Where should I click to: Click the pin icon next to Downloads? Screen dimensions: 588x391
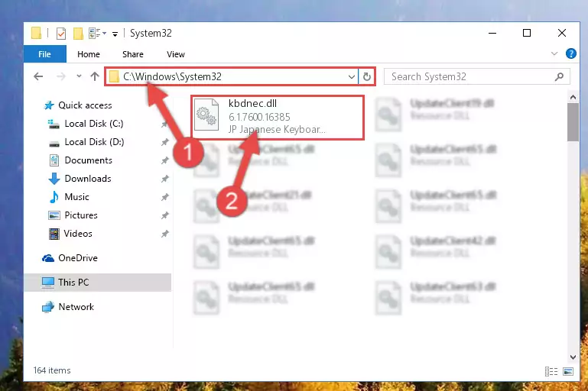coord(164,179)
